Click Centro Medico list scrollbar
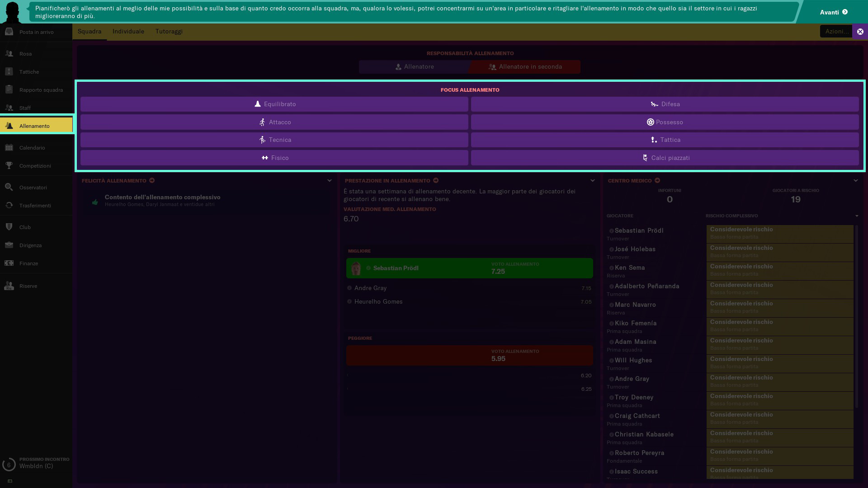Image resolution: width=868 pixels, height=488 pixels. click(x=857, y=316)
